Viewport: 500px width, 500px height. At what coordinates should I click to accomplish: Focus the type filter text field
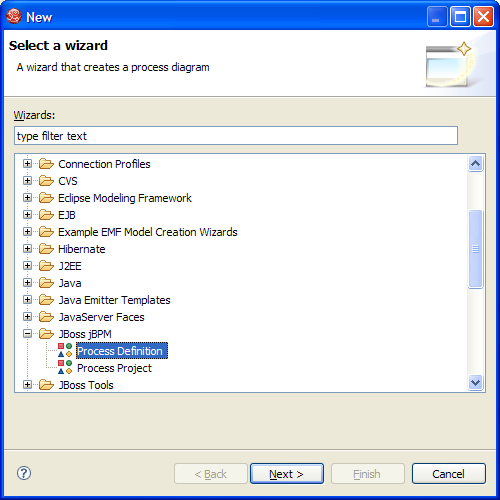236,136
